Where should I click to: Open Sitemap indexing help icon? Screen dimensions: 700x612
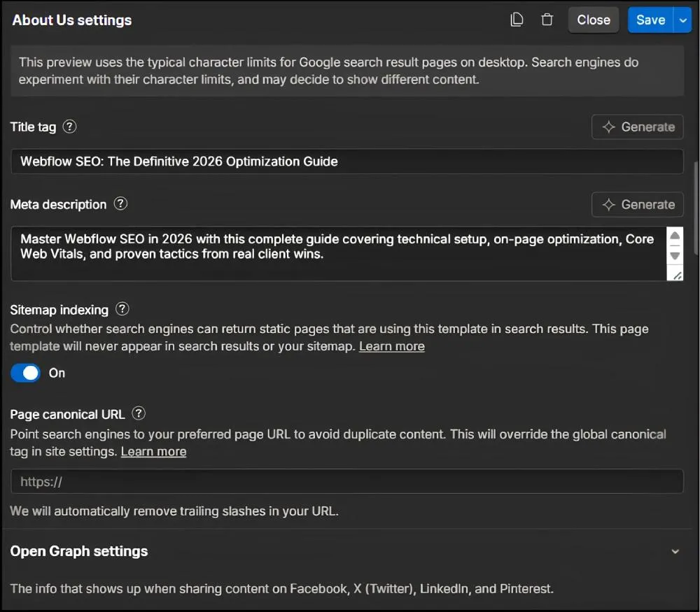(122, 309)
